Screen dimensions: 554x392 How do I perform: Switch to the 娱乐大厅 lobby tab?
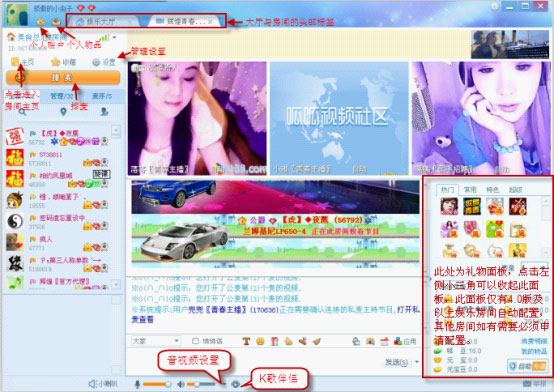click(100, 22)
